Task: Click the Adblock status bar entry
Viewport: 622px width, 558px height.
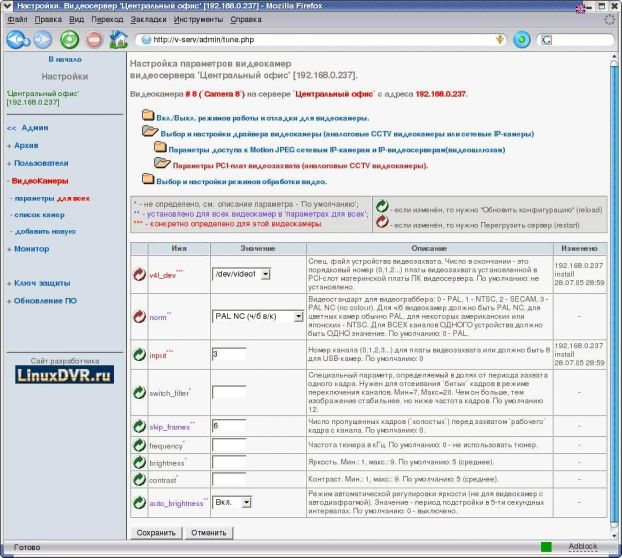Action: tap(583, 547)
